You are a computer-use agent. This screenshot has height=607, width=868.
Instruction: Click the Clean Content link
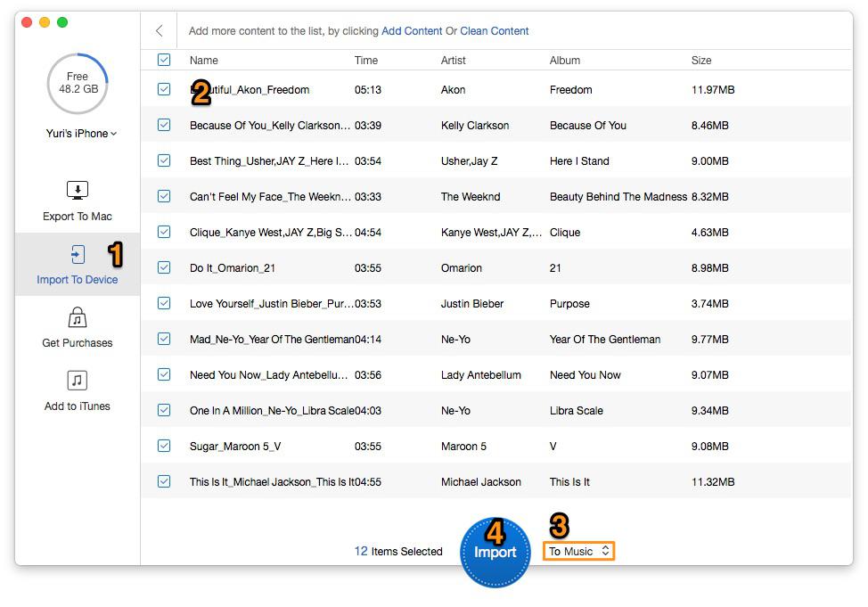pyautogui.click(x=495, y=31)
